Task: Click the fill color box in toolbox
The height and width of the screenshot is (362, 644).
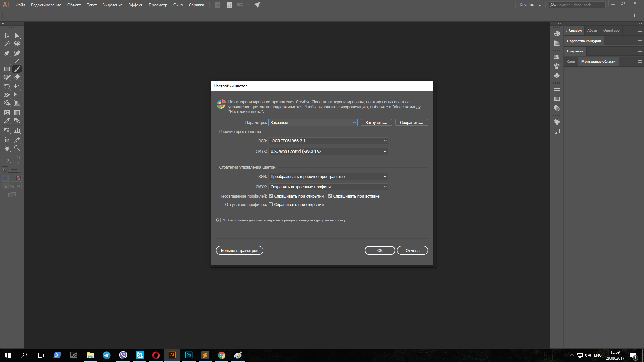Action: click(x=8, y=161)
